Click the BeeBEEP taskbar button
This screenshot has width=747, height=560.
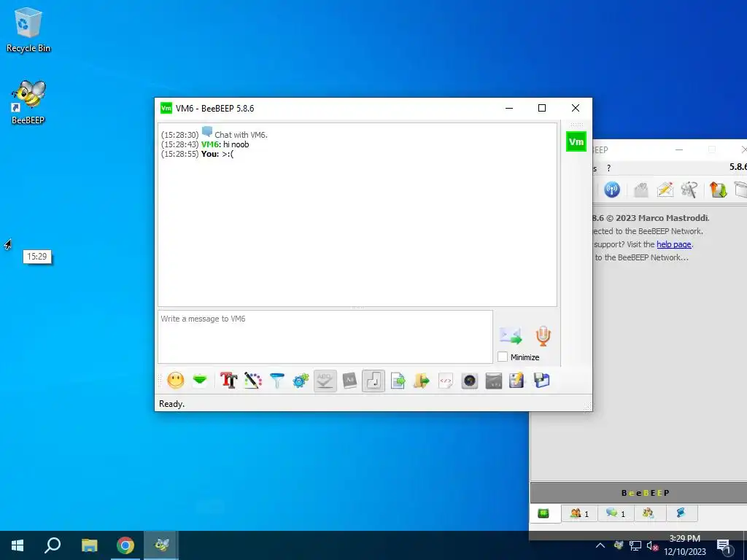click(x=161, y=545)
